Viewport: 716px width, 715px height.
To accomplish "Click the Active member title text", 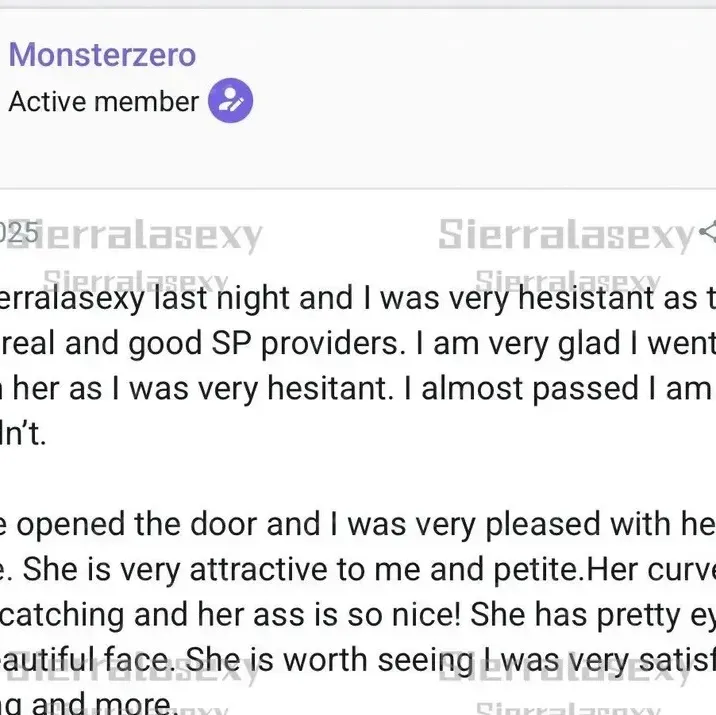I will coord(104,101).
